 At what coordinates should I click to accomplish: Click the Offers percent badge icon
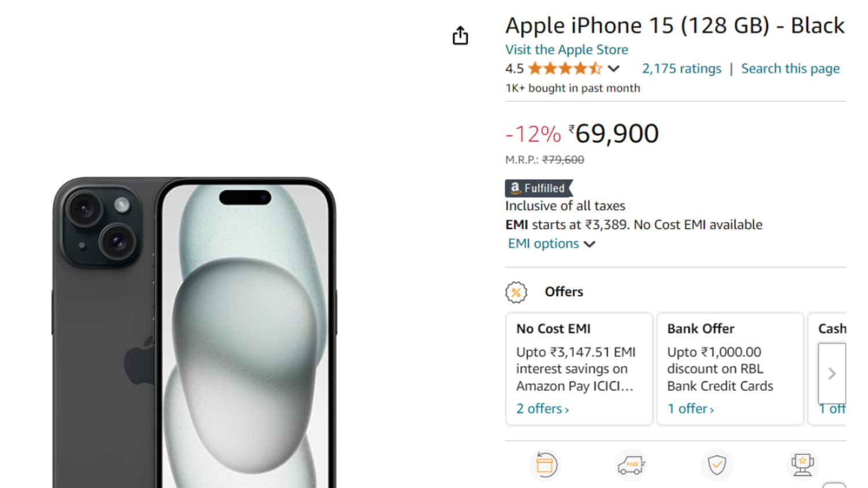(516, 292)
